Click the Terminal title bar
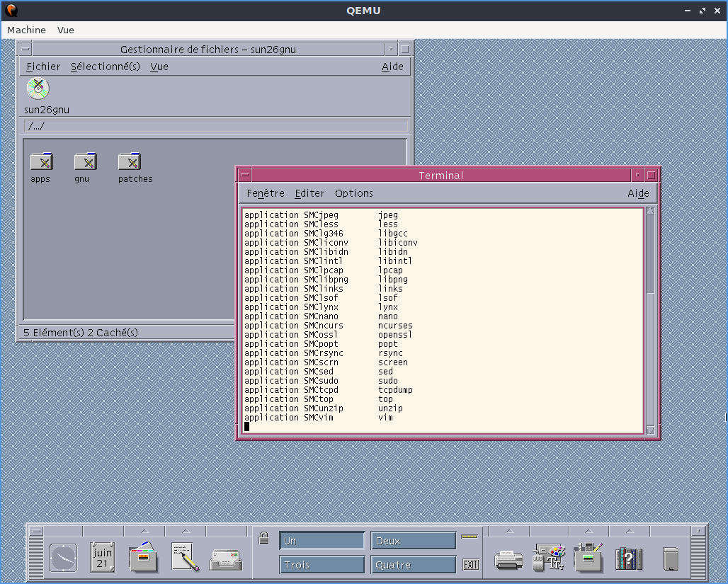This screenshot has width=728, height=584. [x=441, y=176]
